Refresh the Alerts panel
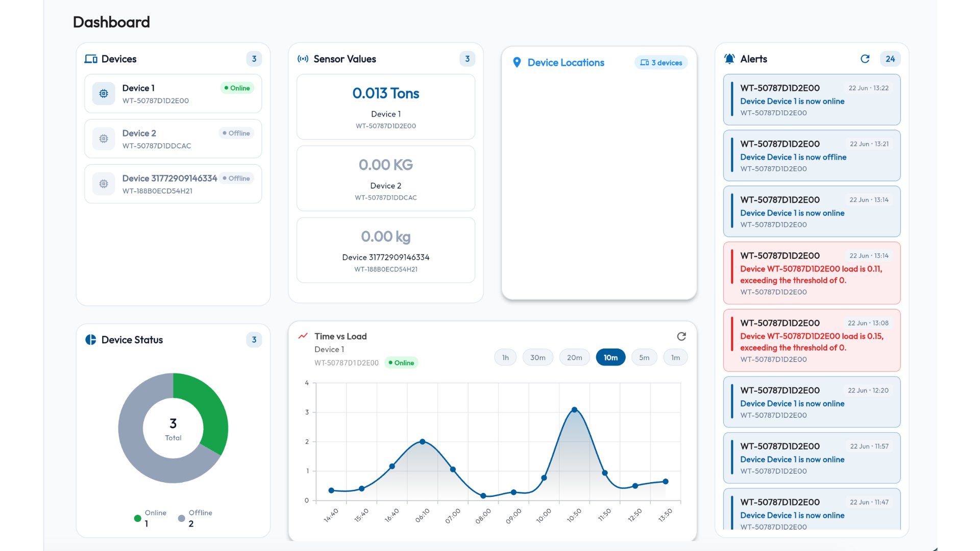This screenshot has height=551, width=980. tap(865, 59)
